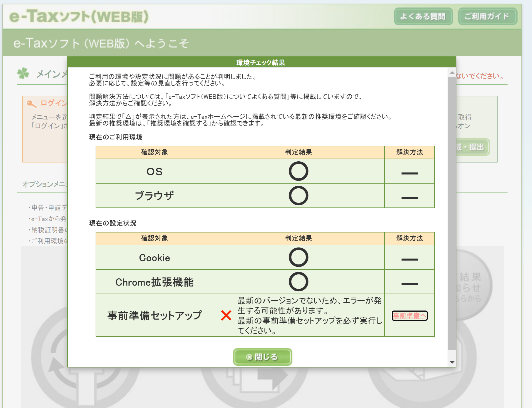Image resolution: width=532 pixels, height=408 pixels.
Task: Click the red X mark for 事前準備セットアップ
Action: 226,316
